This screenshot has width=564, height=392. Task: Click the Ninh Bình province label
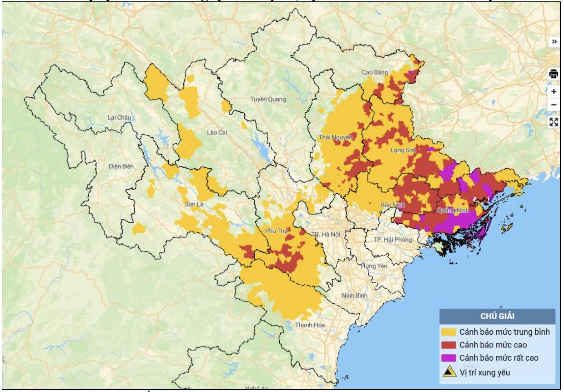(x=354, y=296)
